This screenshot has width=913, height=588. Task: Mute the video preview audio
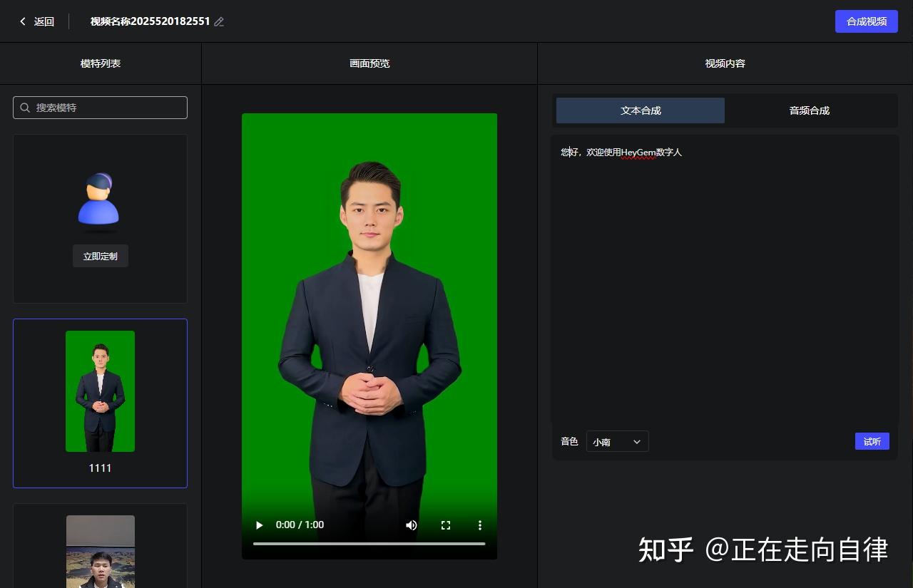click(411, 525)
